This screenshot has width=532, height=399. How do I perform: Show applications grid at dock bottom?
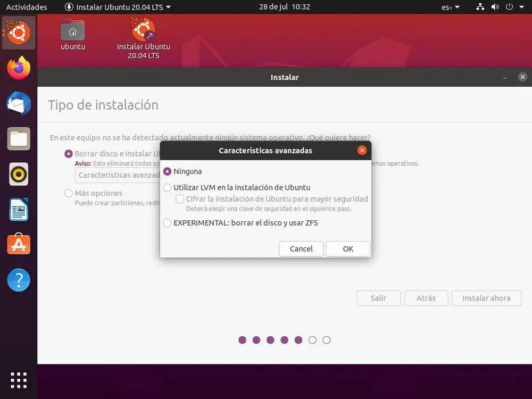pyautogui.click(x=19, y=380)
